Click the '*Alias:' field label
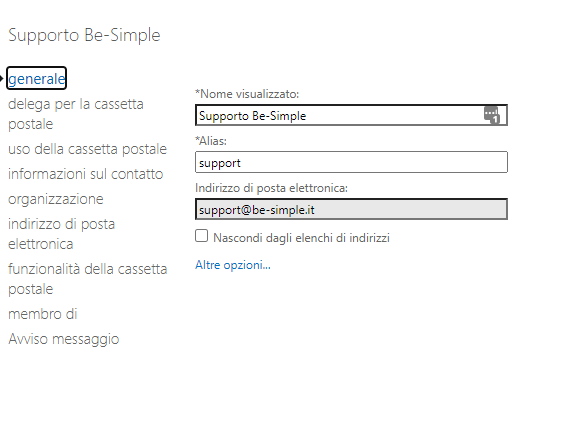This screenshot has width=581, height=447. click(211, 141)
